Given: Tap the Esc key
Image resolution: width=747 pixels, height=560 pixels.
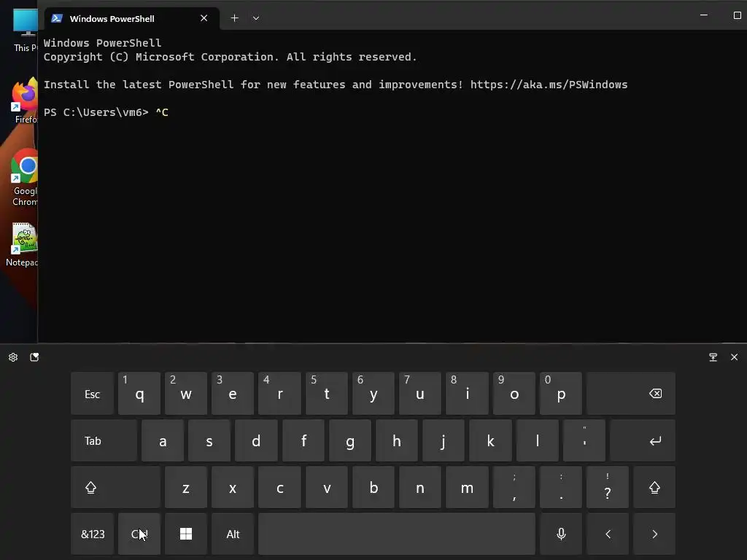Looking at the screenshot, I should pyautogui.click(x=92, y=393).
